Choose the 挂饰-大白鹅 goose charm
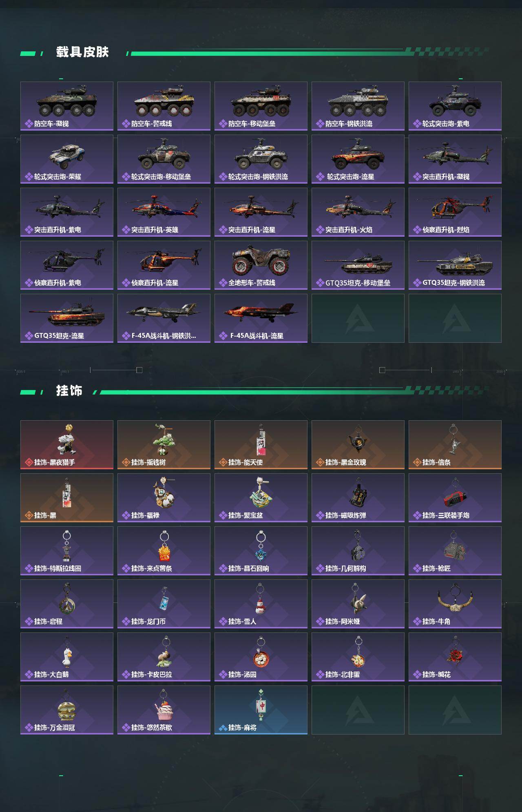 pyautogui.click(x=67, y=657)
